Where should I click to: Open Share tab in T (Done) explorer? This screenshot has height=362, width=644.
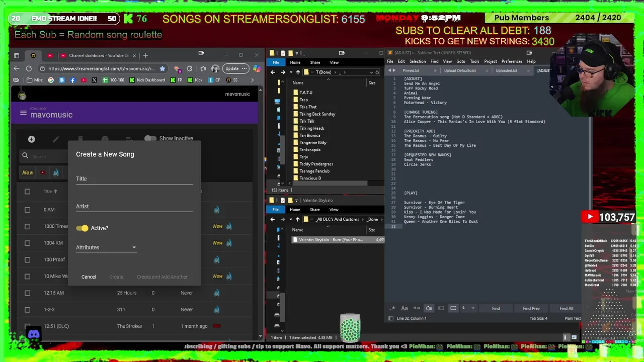[x=315, y=62]
